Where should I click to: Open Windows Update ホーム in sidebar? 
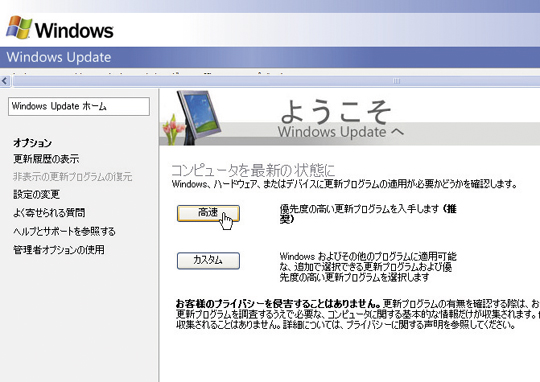click(x=79, y=106)
